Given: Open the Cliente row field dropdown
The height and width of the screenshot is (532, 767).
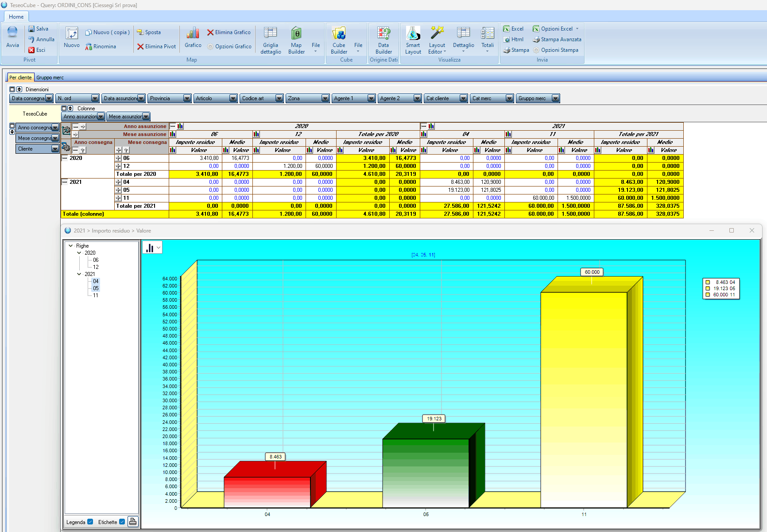Looking at the screenshot, I should [x=55, y=149].
